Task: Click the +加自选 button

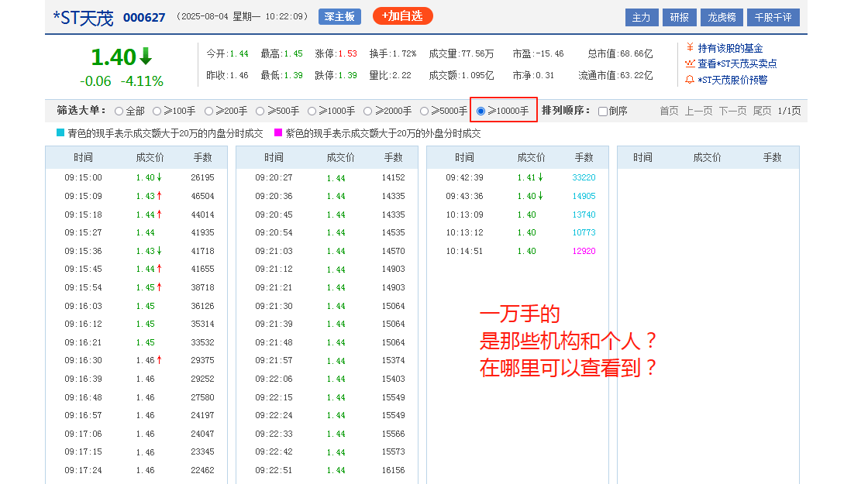Action: coord(402,16)
